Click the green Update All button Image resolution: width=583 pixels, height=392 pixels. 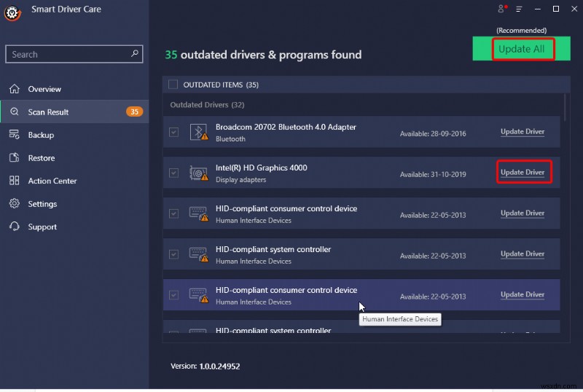pyautogui.click(x=521, y=49)
